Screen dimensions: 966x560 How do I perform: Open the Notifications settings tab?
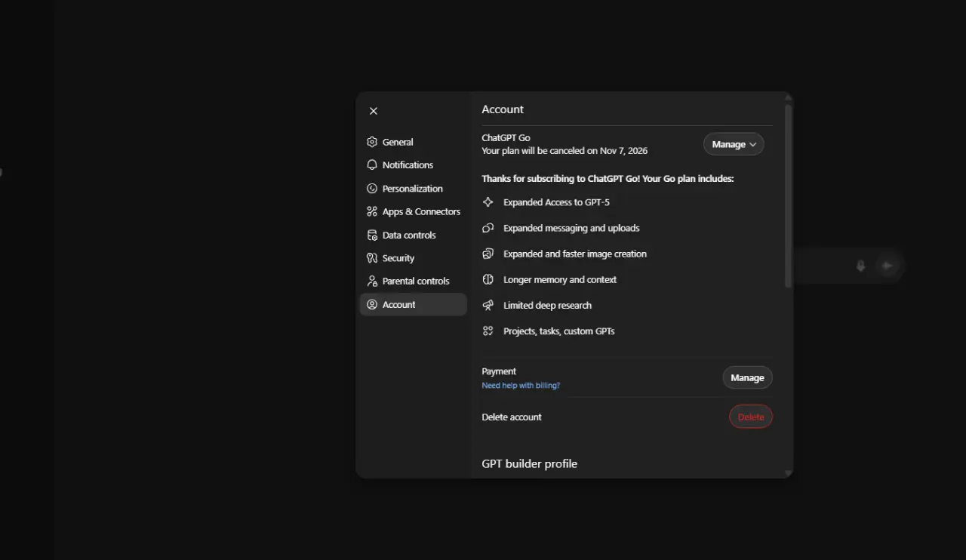click(x=414, y=165)
